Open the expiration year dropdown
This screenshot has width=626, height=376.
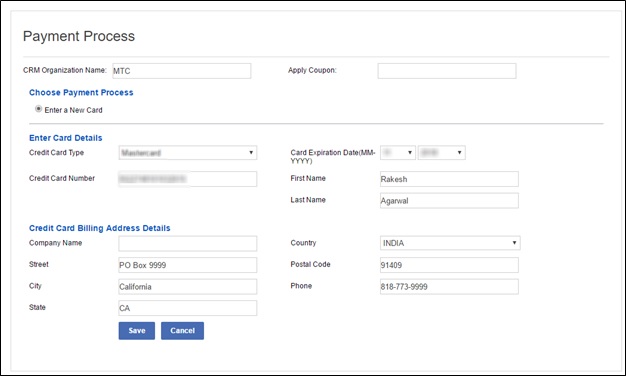pyautogui.click(x=442, y=153)
